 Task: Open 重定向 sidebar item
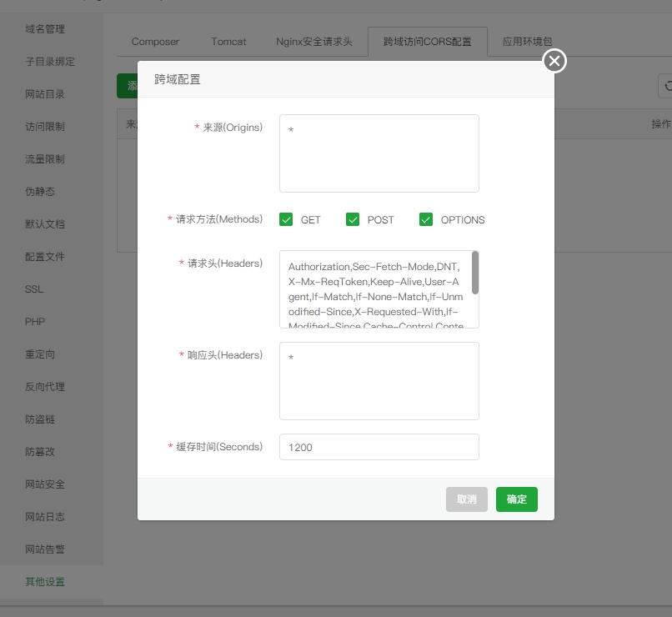pyautogui.click(x=40, y=354)
